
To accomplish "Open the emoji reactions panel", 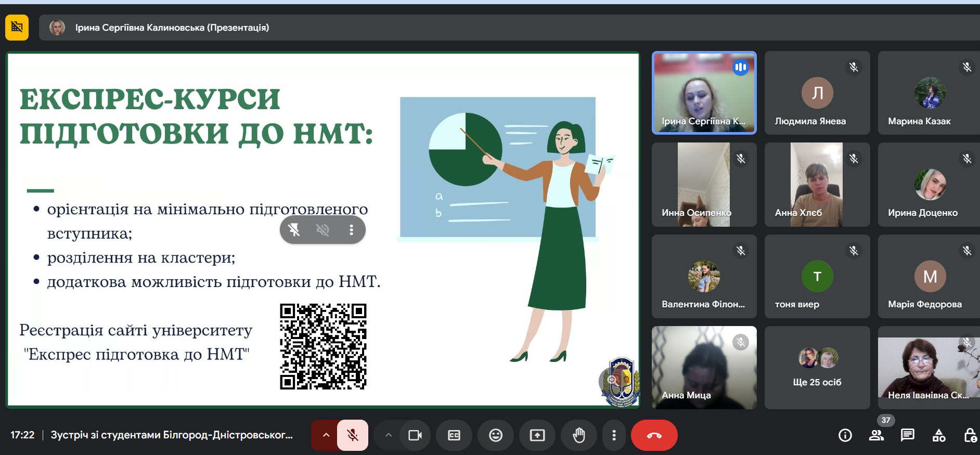I will [496, 435].
